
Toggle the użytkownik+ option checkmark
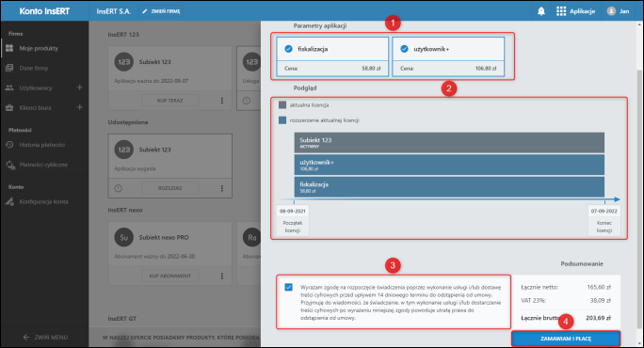404,49
